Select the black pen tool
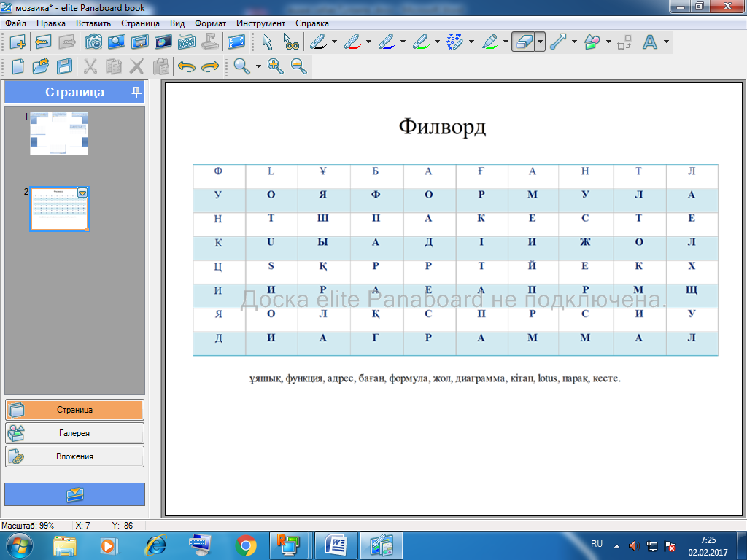Viewport: 747px width, 560px height. [x=318, y=42]
